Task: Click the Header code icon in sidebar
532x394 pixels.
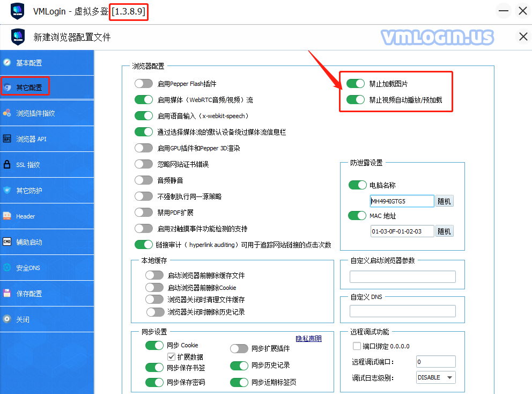Action: tap(7, 216)
